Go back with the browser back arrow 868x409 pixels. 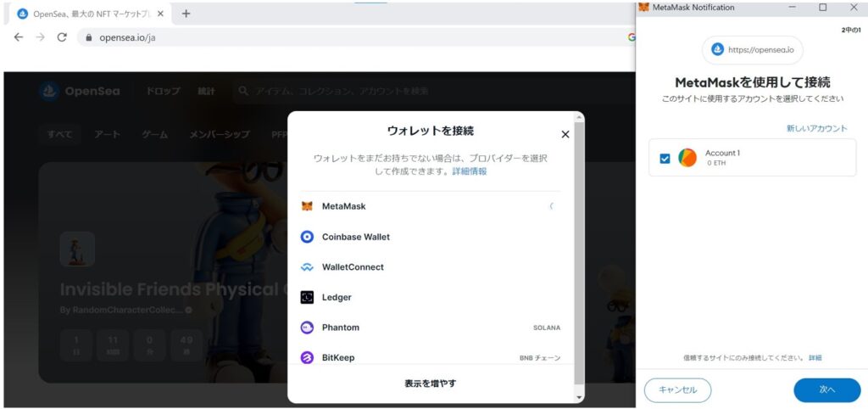pos(19,37)
